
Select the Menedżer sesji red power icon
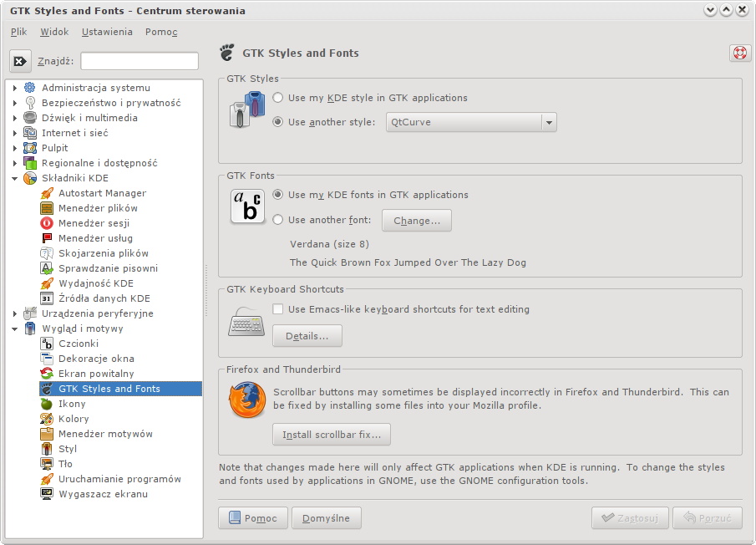[x=47, y=223]
